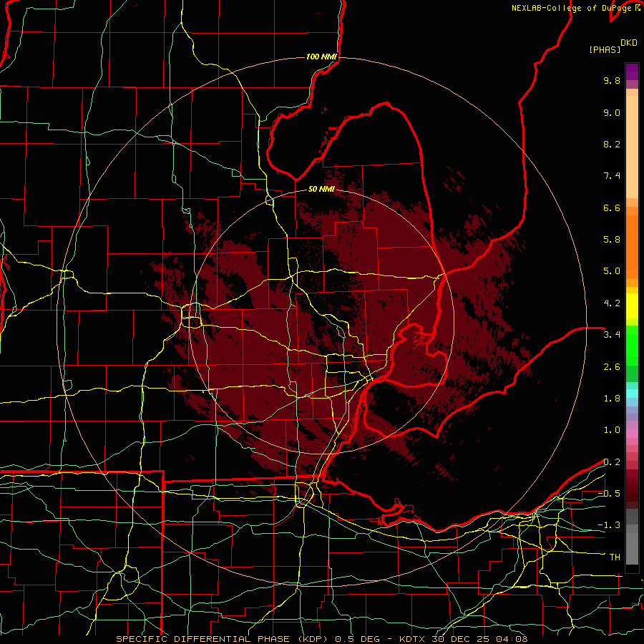Click the 1.8 legend value
Screen dimensions: 644x644
[x=612, y=399]
